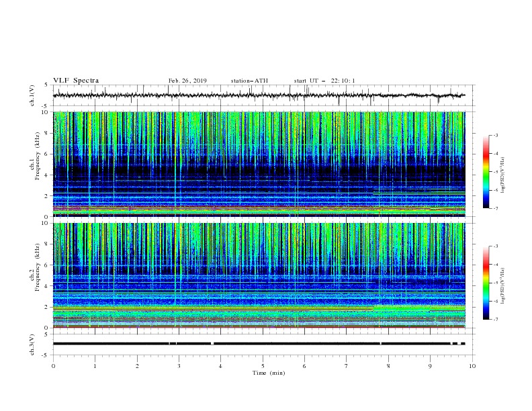Click the 'station=ATH' label
This screenshot has height=411, width=532.
249,81
